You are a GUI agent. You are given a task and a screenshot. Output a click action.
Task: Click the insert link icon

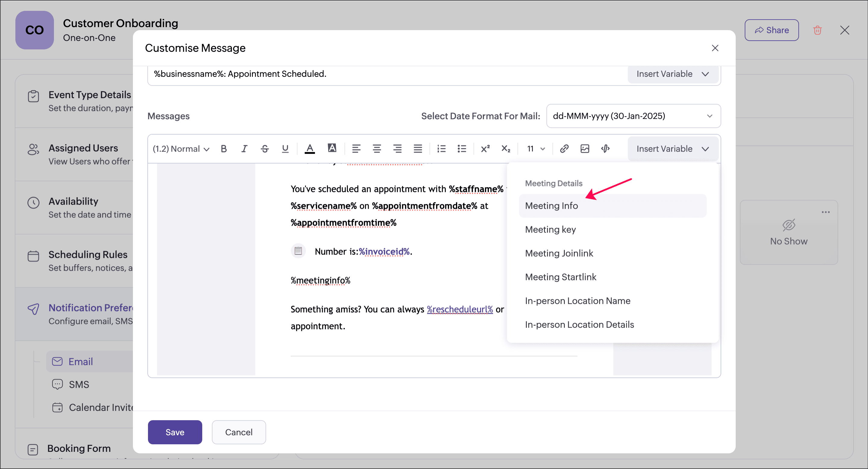(x=564, y=149)
